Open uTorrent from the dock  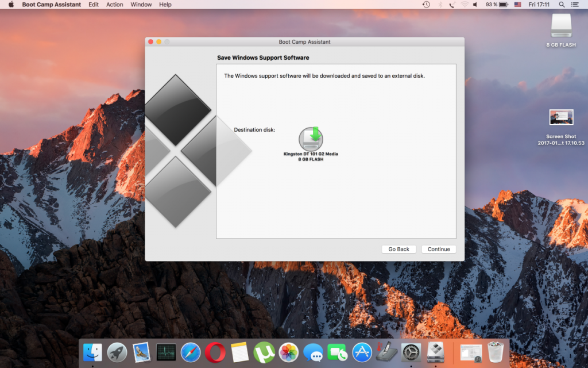264,352
